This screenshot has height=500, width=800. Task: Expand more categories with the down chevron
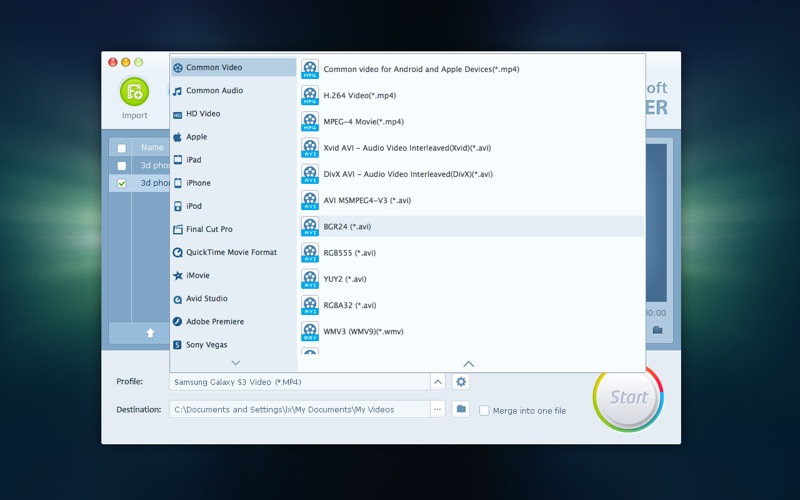click(236, 363)
